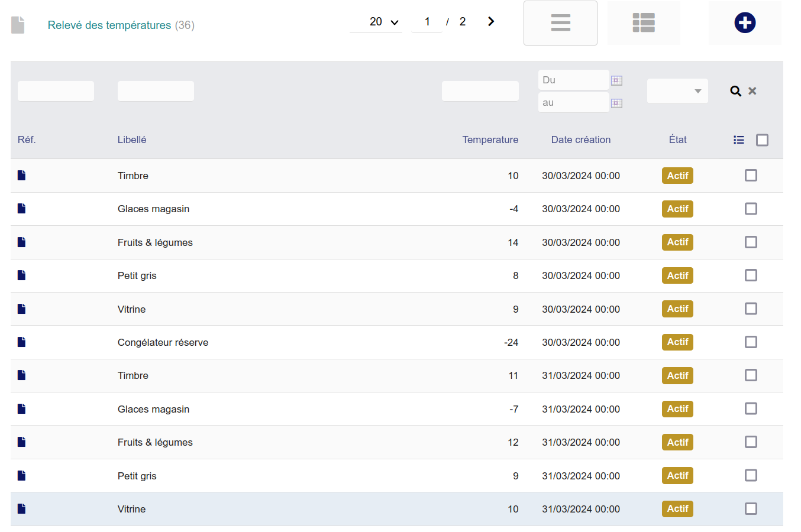Sort by État column header
Image resolution: width=801 pixels, height=532 pixels.
click(678, 140)
